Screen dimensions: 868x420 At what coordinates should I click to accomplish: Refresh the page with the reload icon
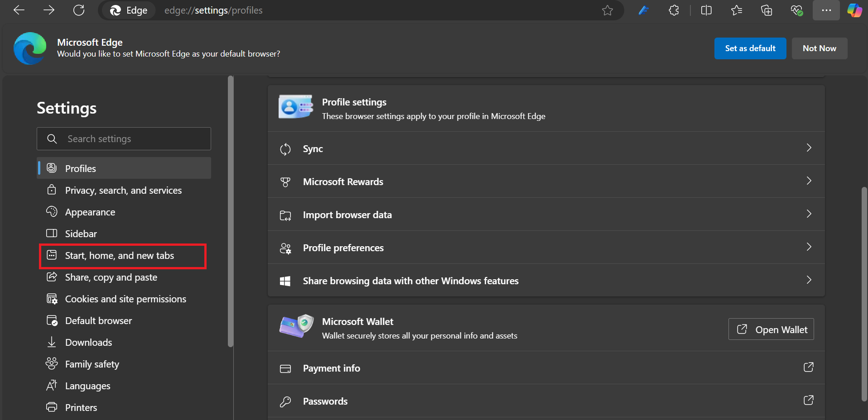click(79, 10)
